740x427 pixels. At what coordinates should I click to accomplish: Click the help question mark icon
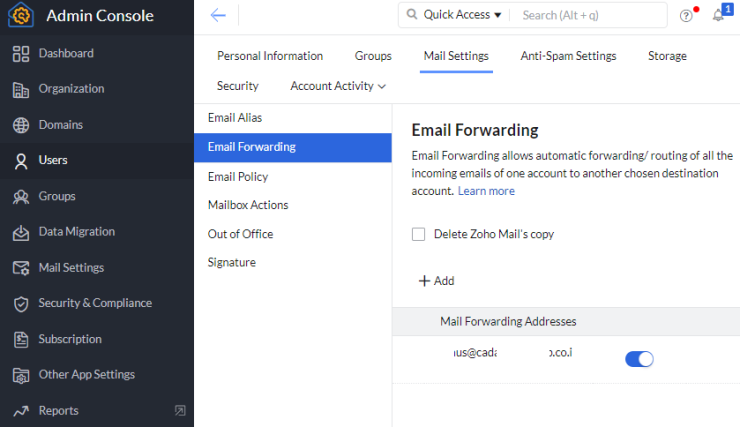click(686, 16)
